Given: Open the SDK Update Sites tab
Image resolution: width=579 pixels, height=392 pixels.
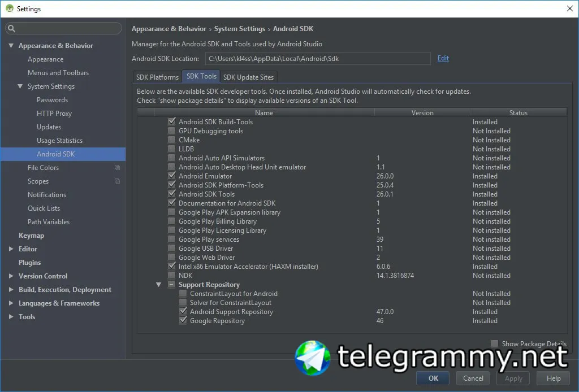Looking at the screenshot, I should click(x=249, y=77).
